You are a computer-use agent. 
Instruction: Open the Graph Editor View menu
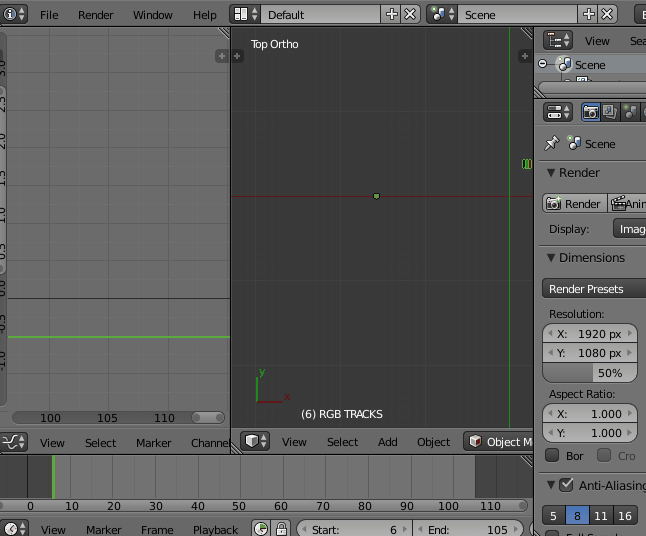click(x=52, y=443)
